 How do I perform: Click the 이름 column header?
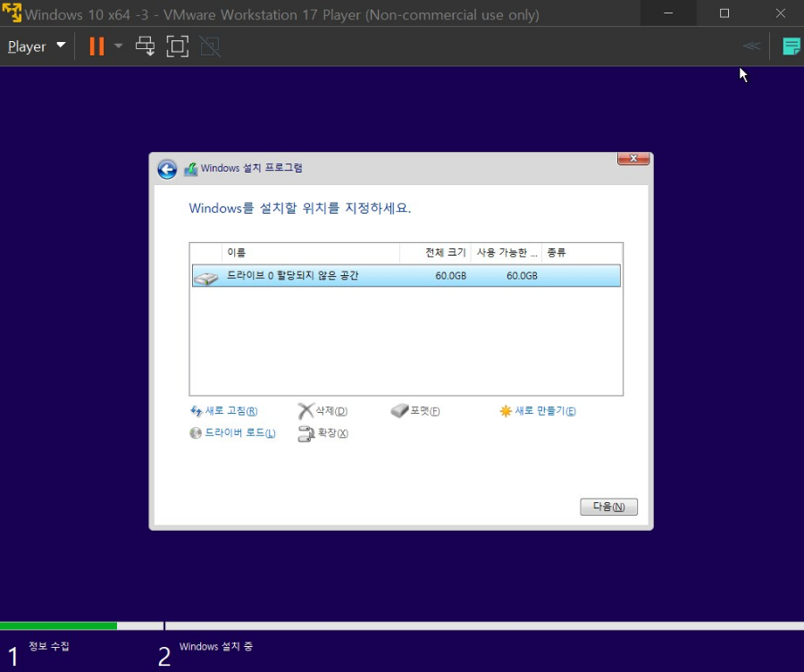[x=311, y=252]
